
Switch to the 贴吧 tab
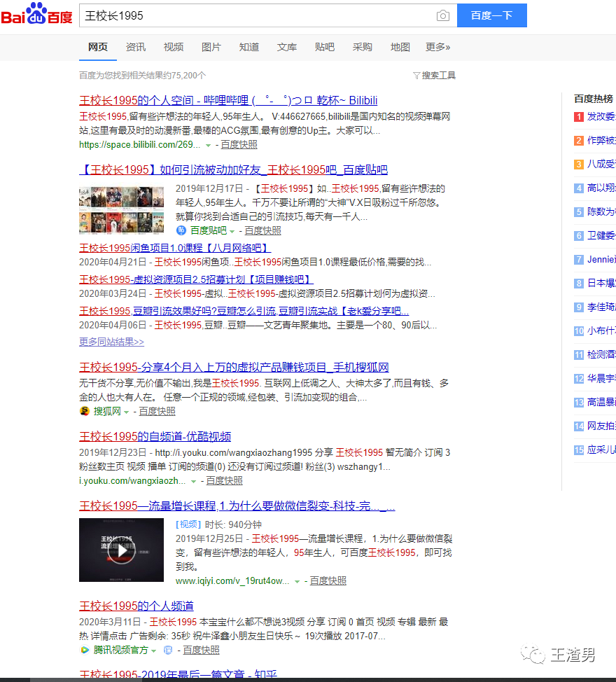pos(325,47)
